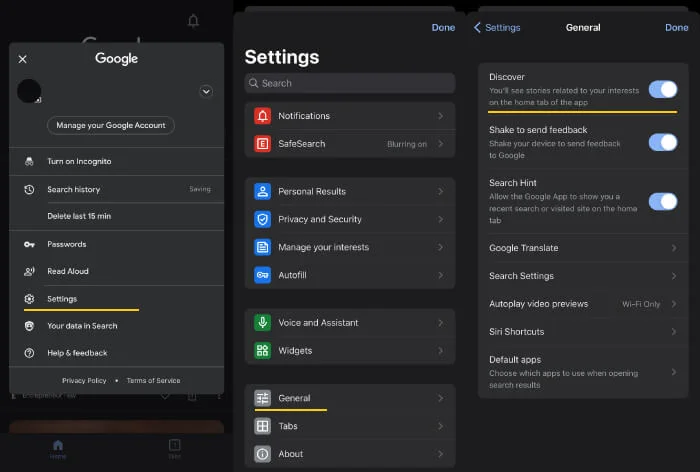This screenshot has height=472, width=700.
Task: Toggle the Search Hint switch
Action: point(662,201)
